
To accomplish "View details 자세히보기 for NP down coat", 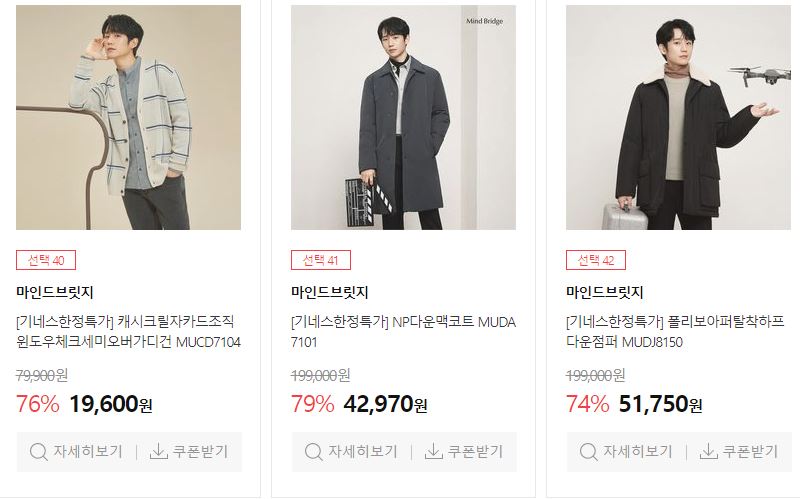I will tap(351, 452).
